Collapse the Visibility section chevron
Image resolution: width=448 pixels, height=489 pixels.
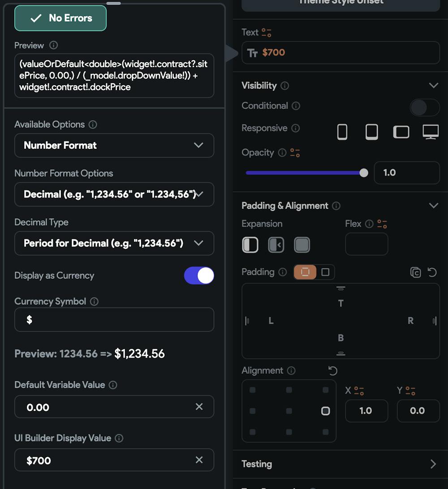click(x=433, y=85)
